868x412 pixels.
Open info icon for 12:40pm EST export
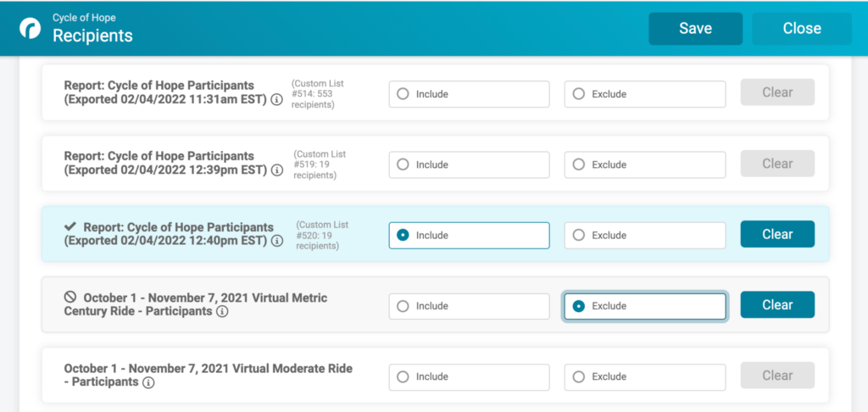pos(277,242)
